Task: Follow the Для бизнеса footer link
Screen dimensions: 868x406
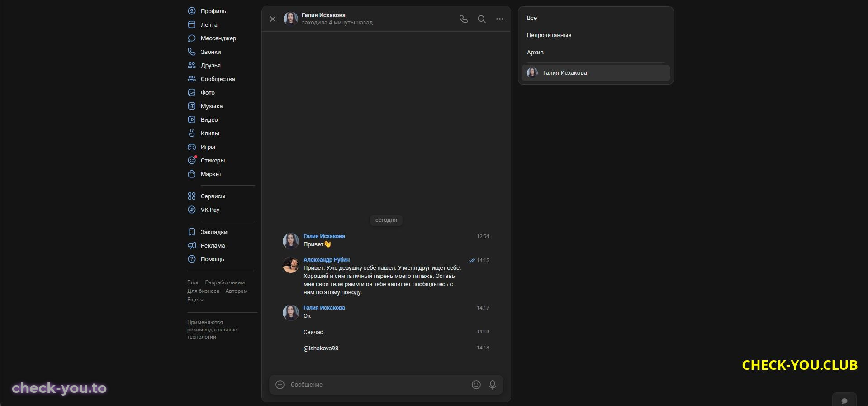Action: pos(204,291)
